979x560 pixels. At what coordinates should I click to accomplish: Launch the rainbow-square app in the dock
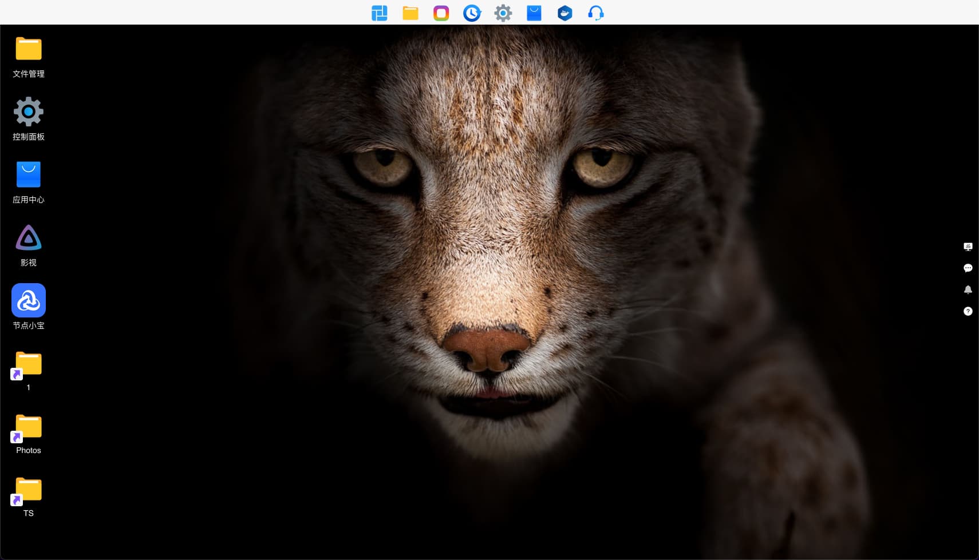(x=441, y=13)
